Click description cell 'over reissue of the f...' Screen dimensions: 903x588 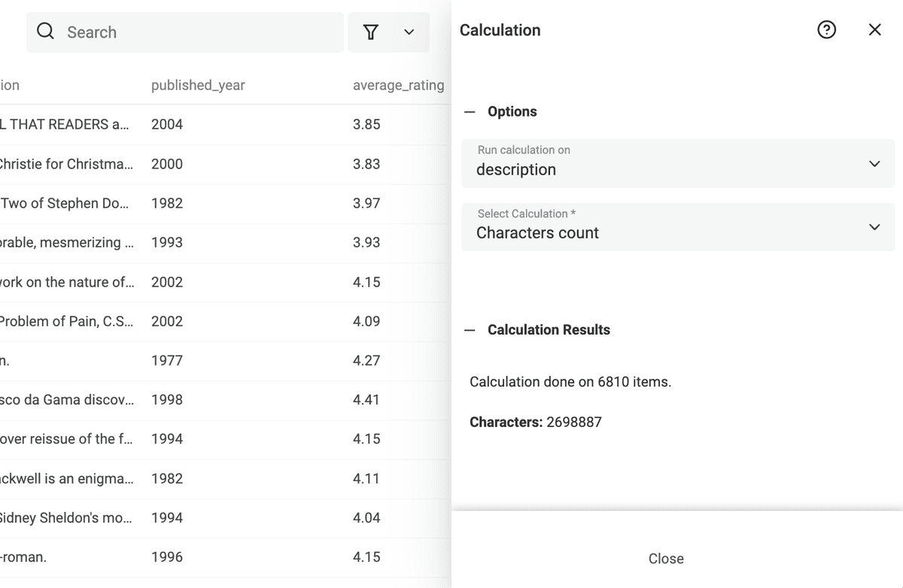66,438
